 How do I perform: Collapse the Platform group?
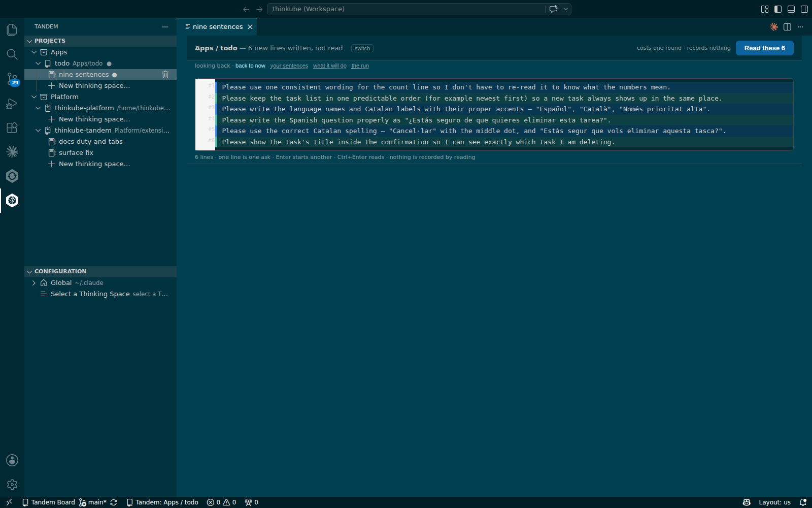34,97
